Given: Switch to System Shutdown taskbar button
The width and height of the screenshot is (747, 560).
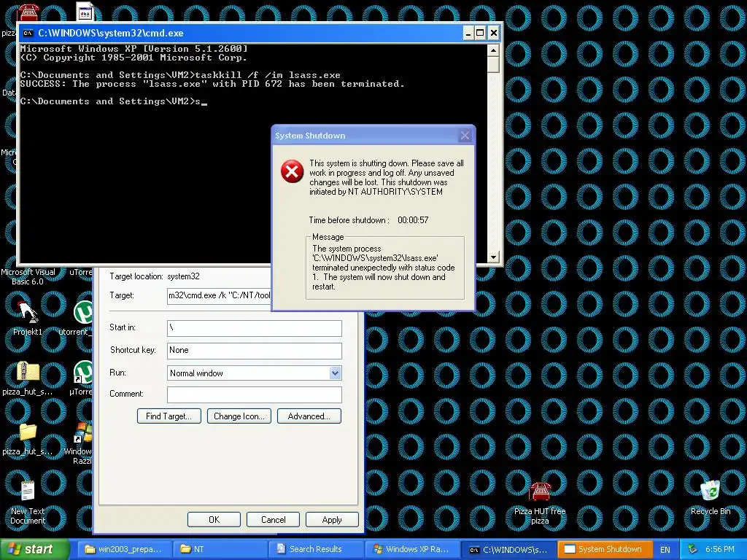Looking at the screenshot, I should pos(603,549).
